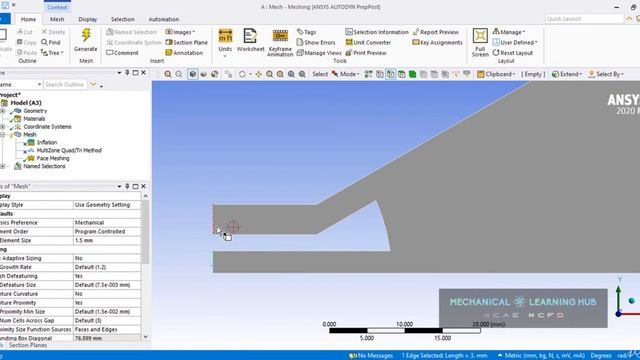Image resolution: width=640 pixels, height=360 pixels.
Task: Open the Extend dropdown
Action: coord(567,74)
